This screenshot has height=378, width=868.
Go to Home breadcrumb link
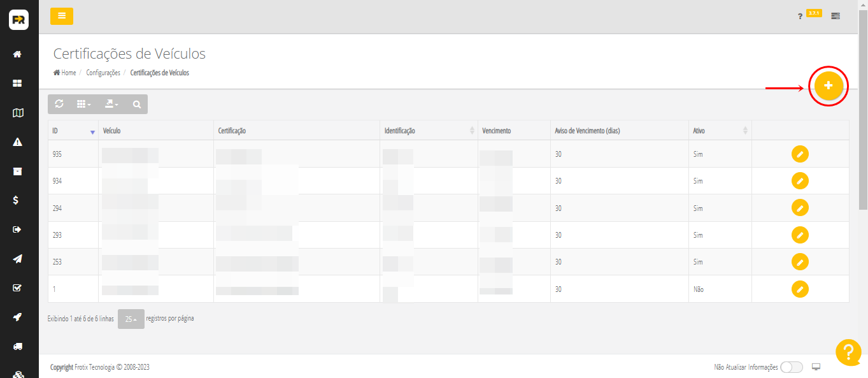(65, 73)
